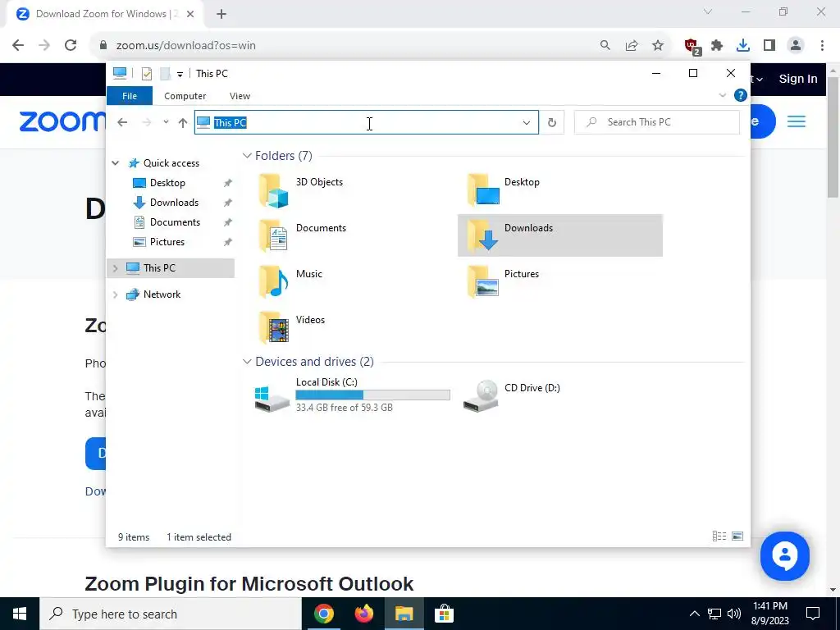Click the Search This PC box
840x630 pixels.
pyautogui.click(x=657, y=123)
